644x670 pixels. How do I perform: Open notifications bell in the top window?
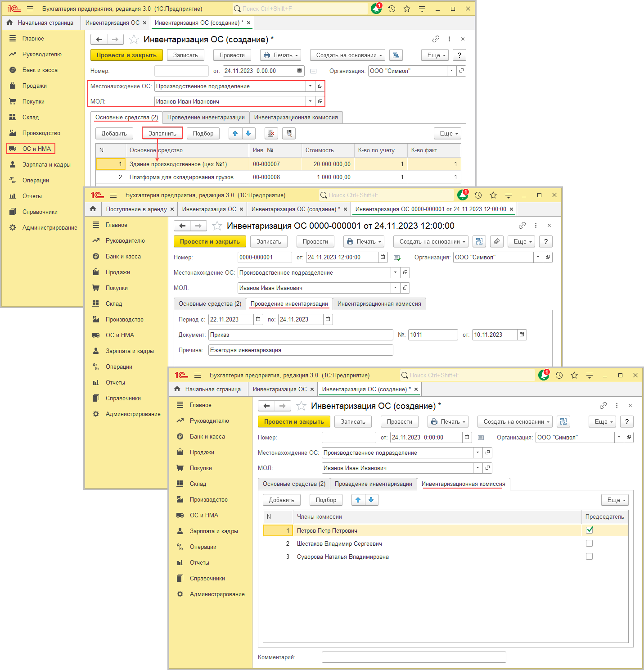pyautogui.click(x=376, y=9)
